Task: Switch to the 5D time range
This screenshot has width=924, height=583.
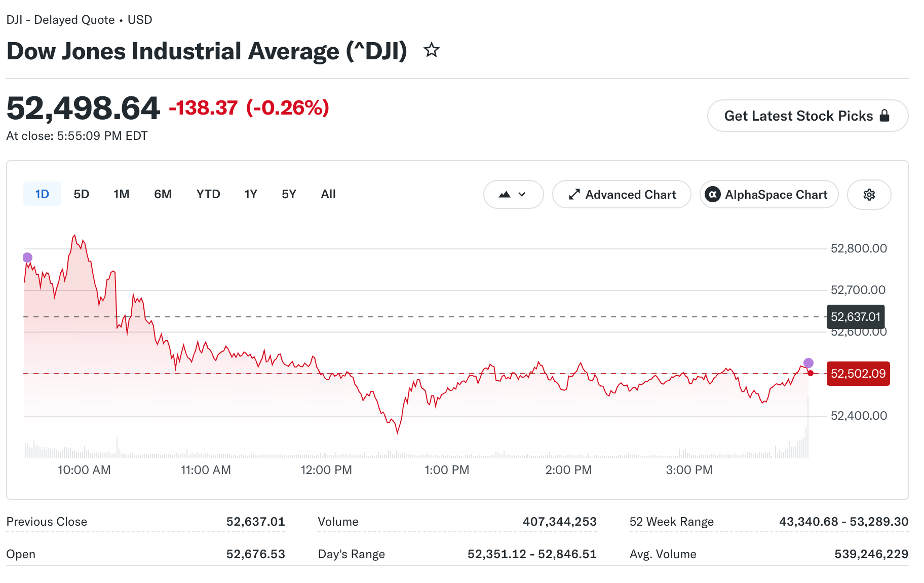Action: pos(82,194)
